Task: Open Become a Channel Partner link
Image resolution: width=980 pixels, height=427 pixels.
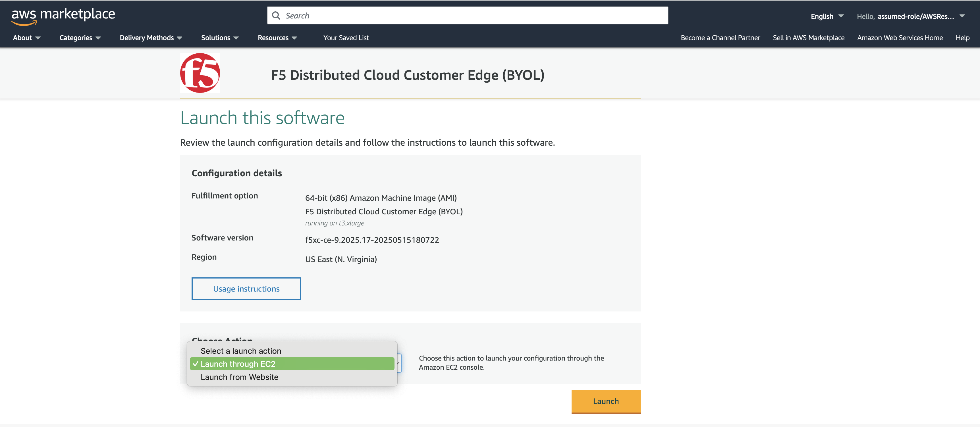Action: coord(720,37)
